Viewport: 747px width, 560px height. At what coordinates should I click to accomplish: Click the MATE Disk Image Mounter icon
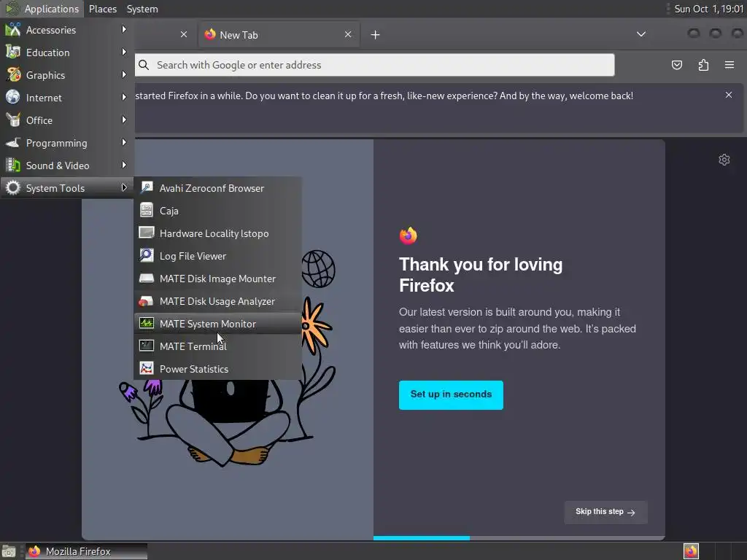coord(146,278)
